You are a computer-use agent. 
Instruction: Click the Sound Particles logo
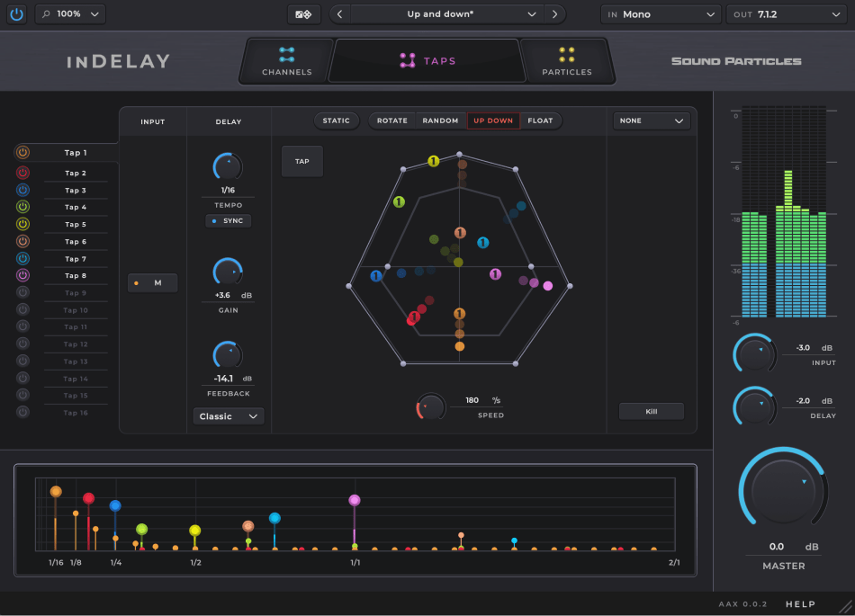pos(736,61)
